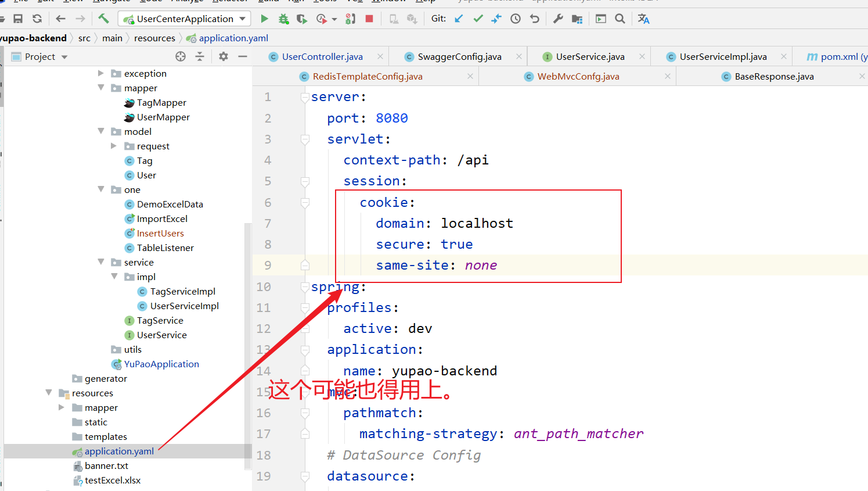Collapse the mapper package tree node
The image size is (868, 491).
coord(101,88)
